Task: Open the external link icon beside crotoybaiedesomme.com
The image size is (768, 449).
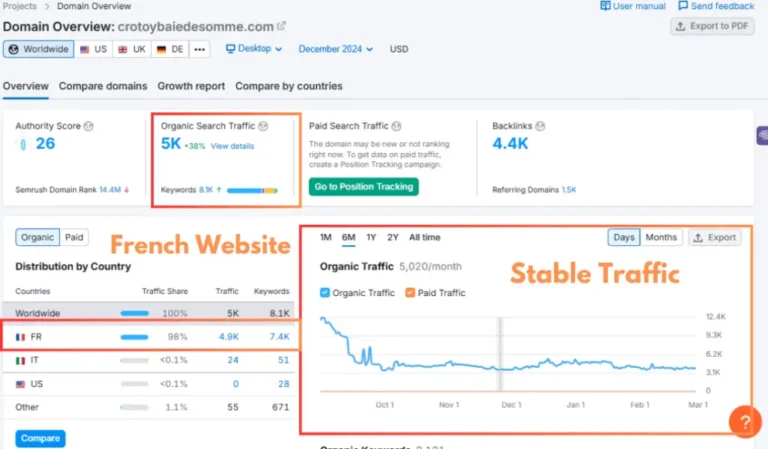Action: pos(281,26)
